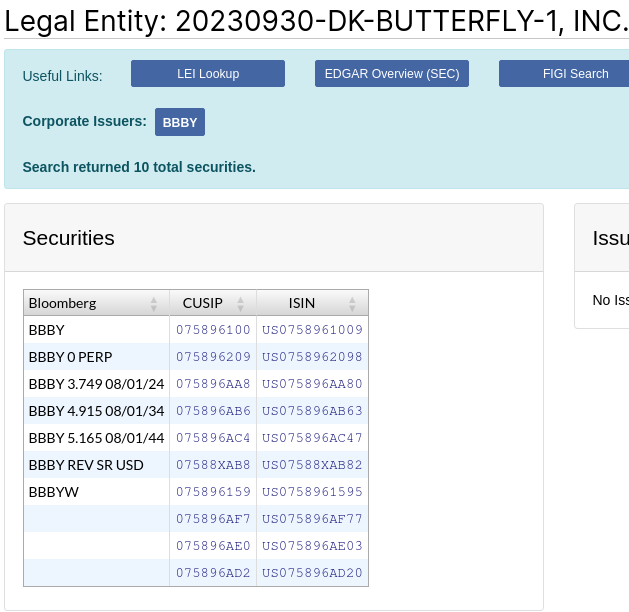Select BBBY 3.749 08/01/24 cell

[96, 384]
